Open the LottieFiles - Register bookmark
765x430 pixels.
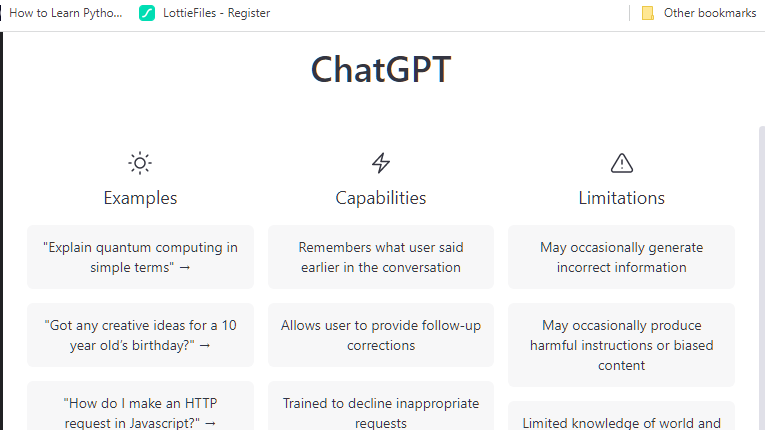tap(216, 13)
